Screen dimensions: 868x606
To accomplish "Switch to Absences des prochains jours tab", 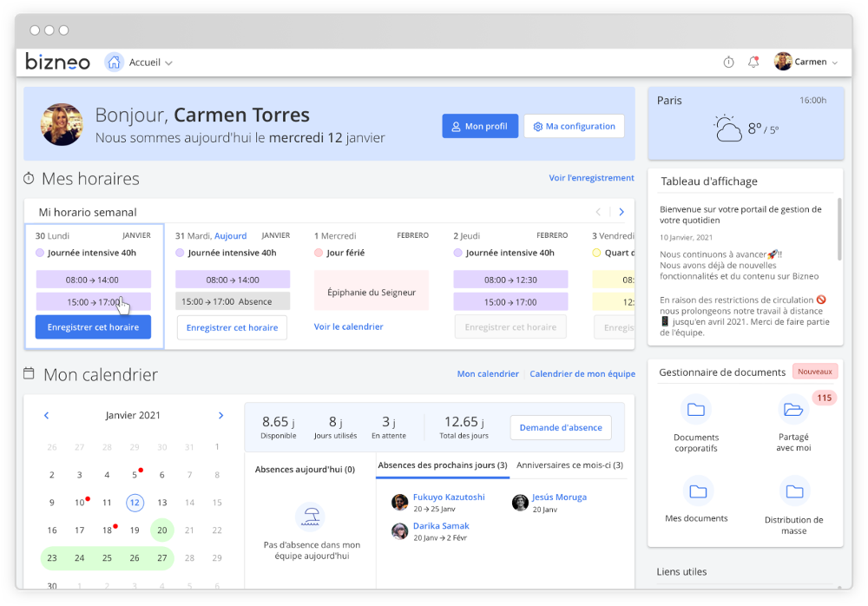I will (443, 465).
